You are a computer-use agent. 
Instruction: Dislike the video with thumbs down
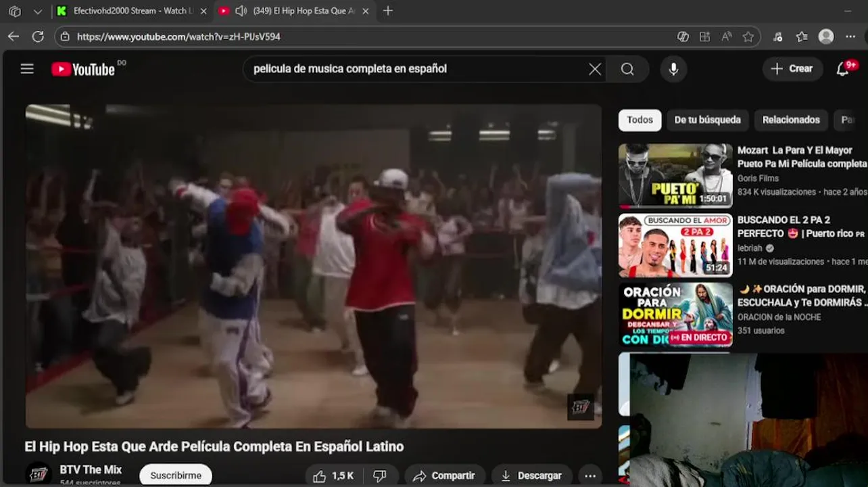tap(380, 476)
